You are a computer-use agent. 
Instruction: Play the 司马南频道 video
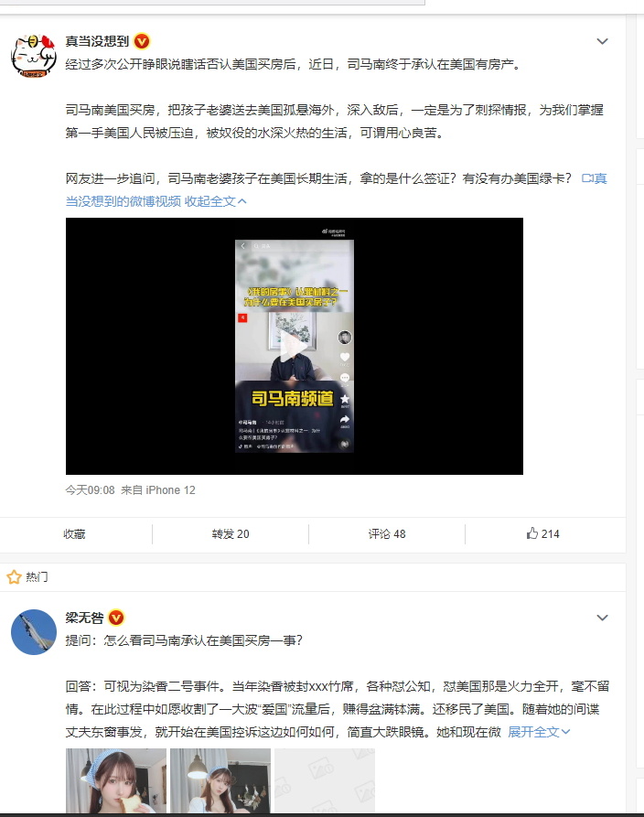click(295, 346)
